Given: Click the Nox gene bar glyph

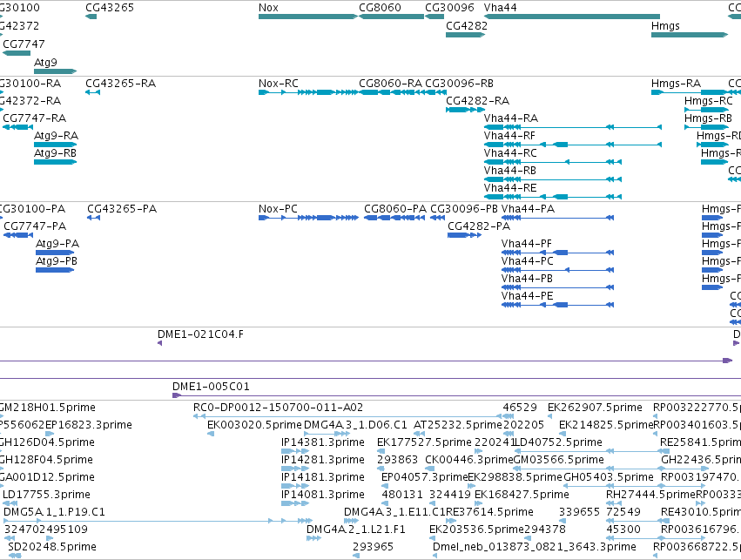Looking at the screenshot, I should 308,17.
